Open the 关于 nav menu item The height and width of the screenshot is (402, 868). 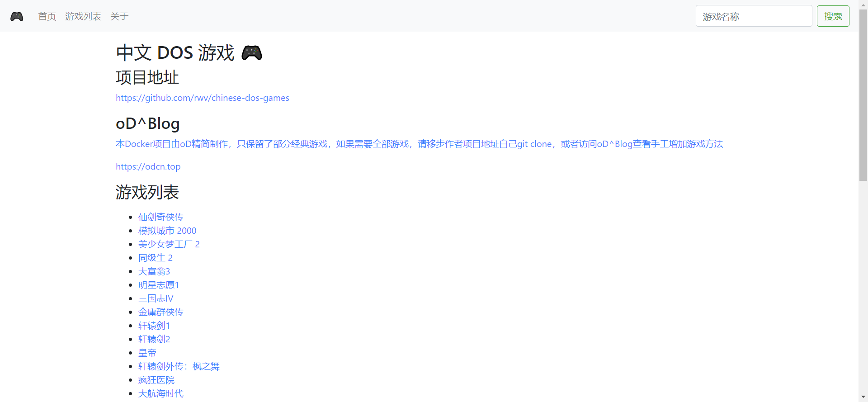coord(119,17)
